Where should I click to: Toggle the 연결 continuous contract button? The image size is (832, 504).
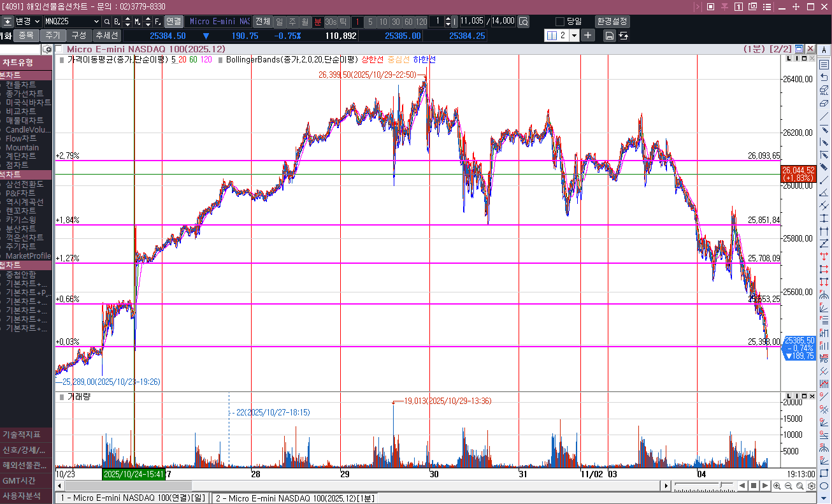point(173,21)
